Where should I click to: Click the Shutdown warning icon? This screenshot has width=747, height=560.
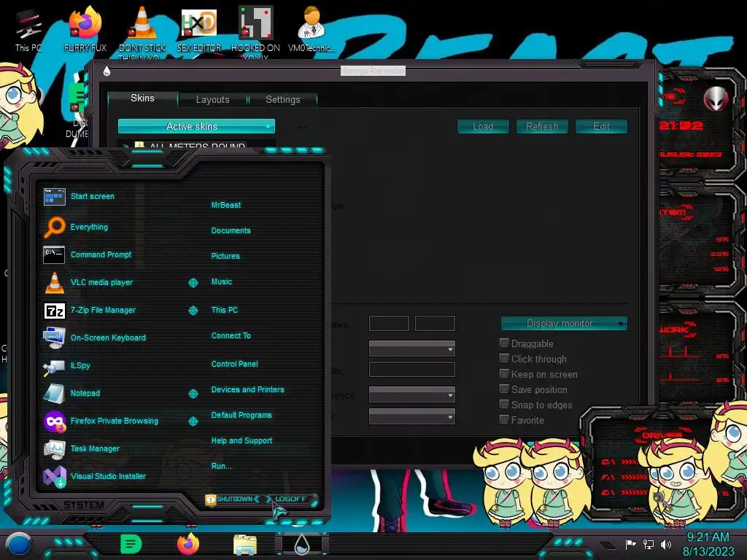[x=210, y=499]
